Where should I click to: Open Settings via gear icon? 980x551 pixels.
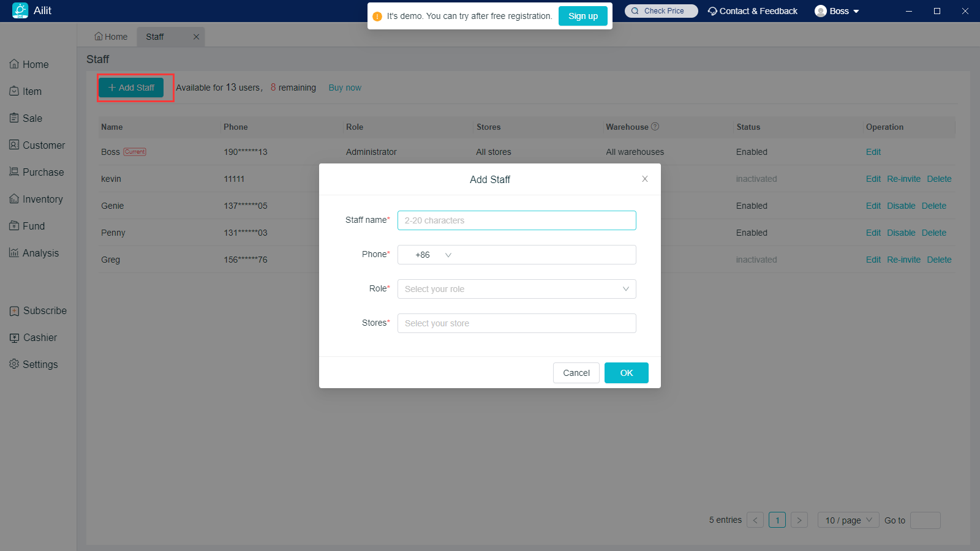coord(14,364)
